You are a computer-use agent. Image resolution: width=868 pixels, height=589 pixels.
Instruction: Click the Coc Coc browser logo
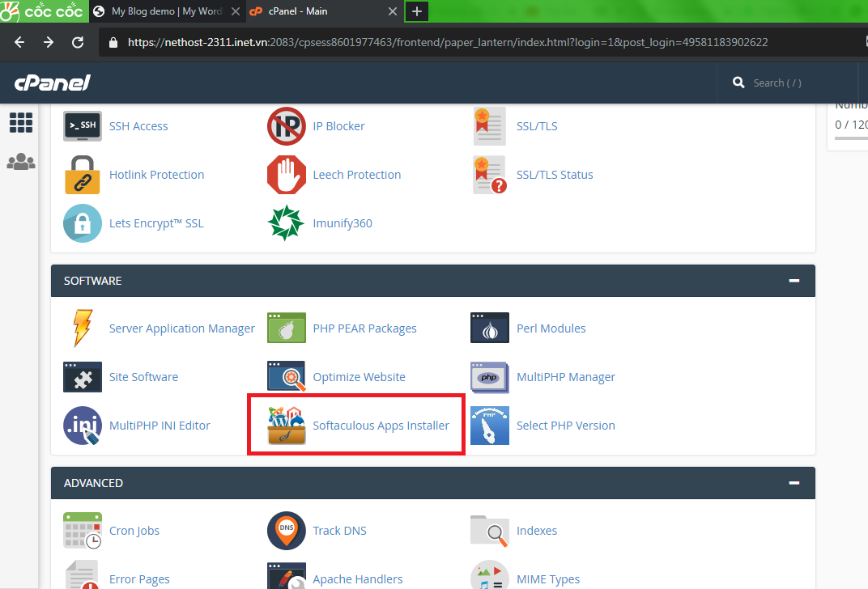(x=43, y=11)
